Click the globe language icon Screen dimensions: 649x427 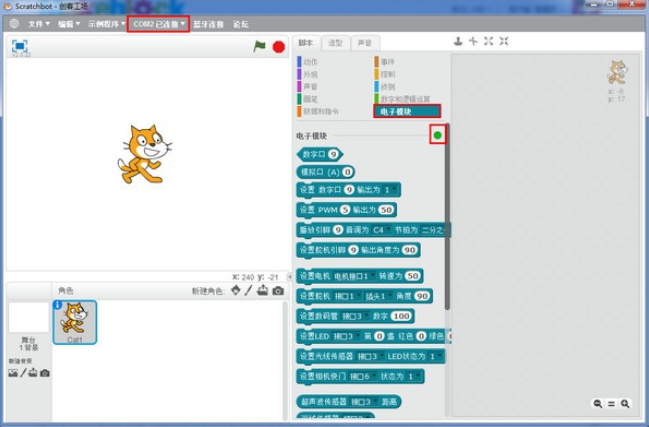click(x=14, y=24)
